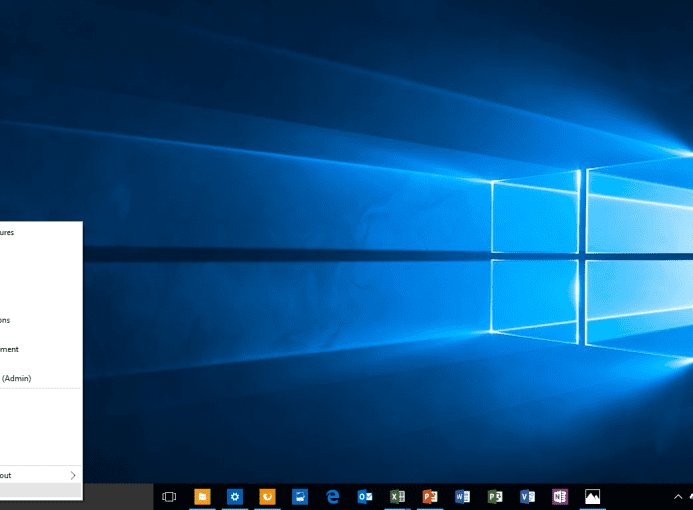Launch OneNote from the taskbar

point(560,497)
